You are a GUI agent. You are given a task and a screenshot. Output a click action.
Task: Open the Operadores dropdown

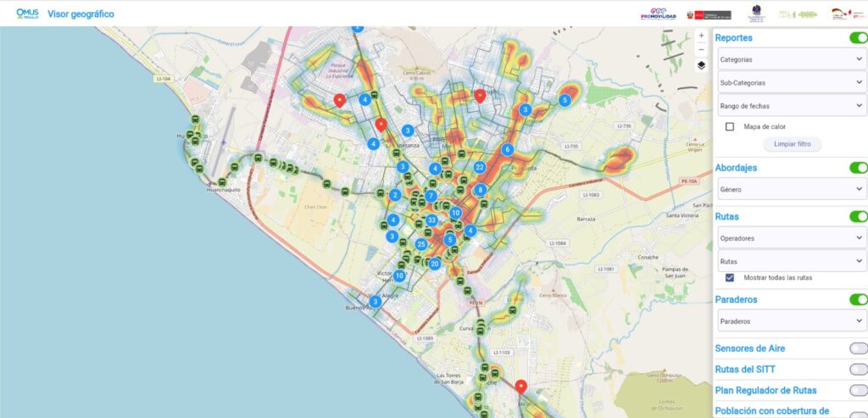pyautogui.click(x=789, y=238)
